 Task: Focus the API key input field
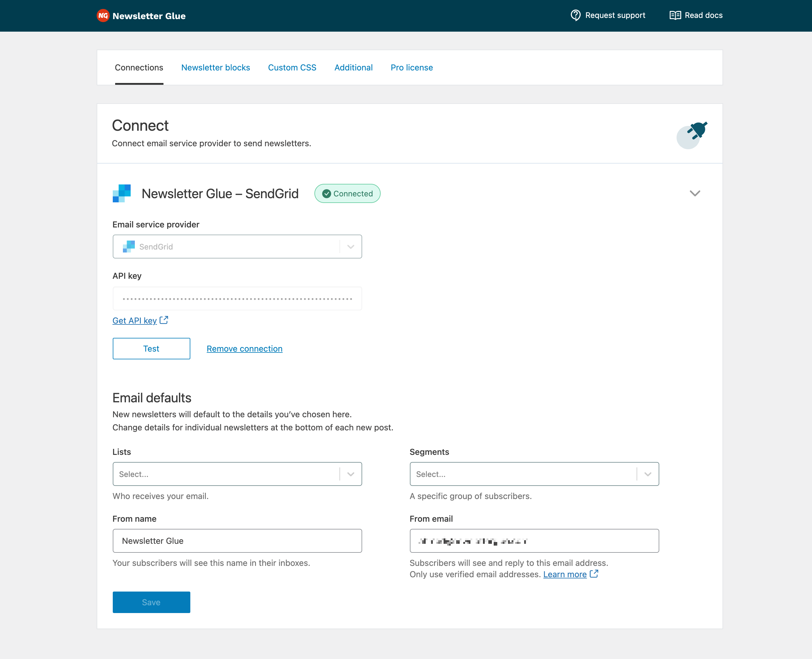[x=237, y=298]
